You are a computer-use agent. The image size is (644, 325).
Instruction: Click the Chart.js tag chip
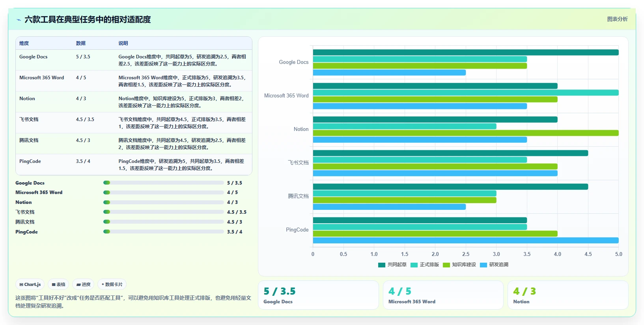[30, 284]
